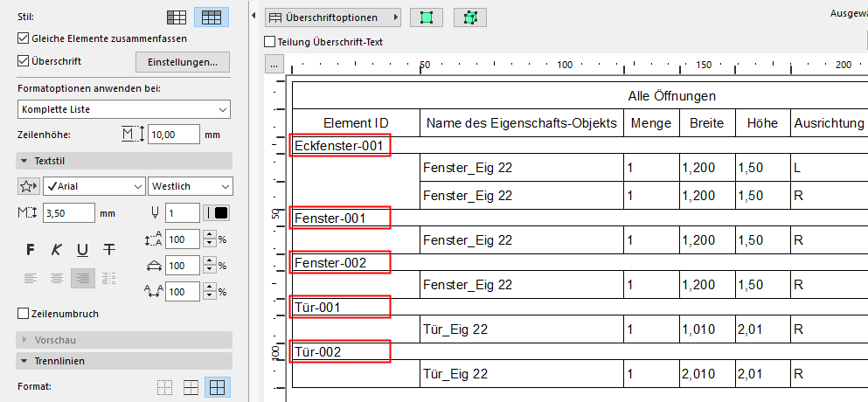The width and height of the screenshot is (868, 402).
Task: Select the Alle Öffnungen title cell
Action: pos(671,96)
